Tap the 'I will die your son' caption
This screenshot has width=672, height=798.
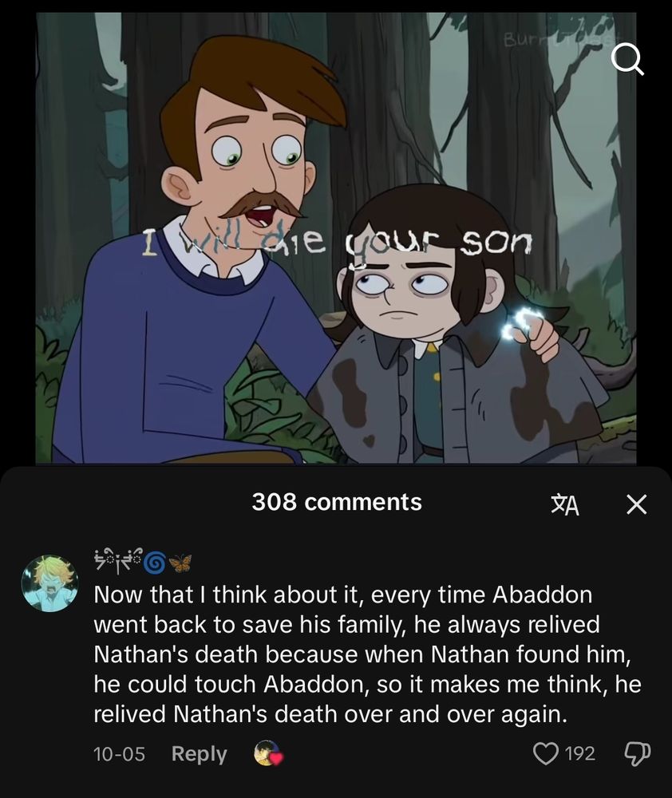tap(337, 244)
